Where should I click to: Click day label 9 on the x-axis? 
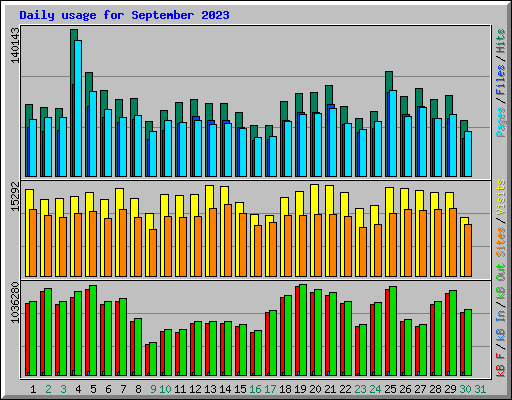(153, 389)
